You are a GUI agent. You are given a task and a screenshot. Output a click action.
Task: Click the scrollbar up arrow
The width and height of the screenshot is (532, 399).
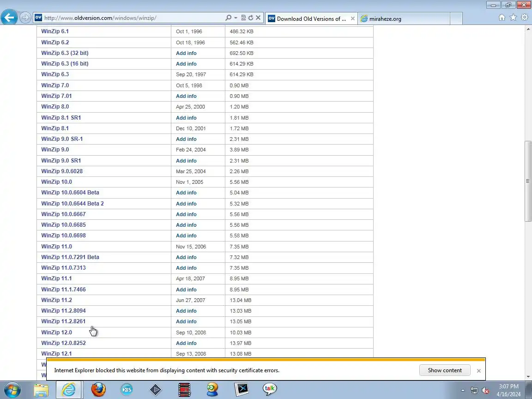528,30
